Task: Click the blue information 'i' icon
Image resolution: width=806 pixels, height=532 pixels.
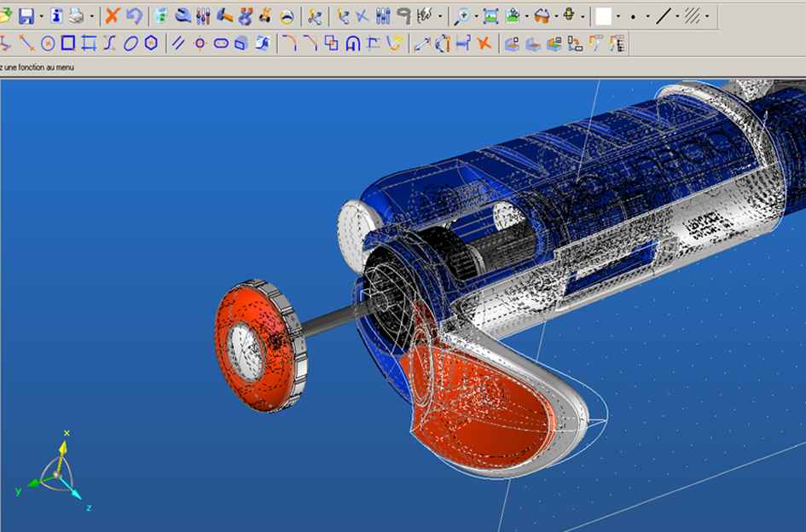Action: point(56,16)
